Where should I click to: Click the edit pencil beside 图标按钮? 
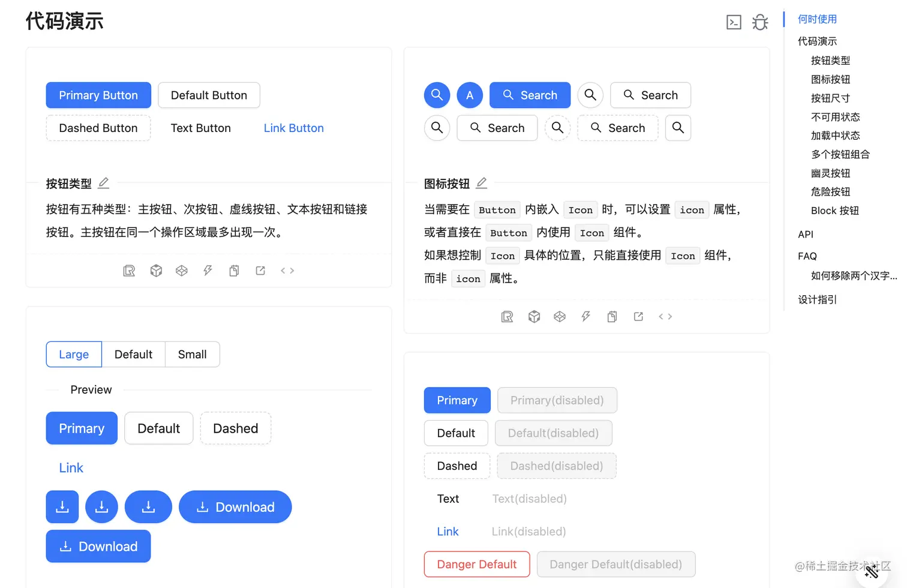point(482,183)
